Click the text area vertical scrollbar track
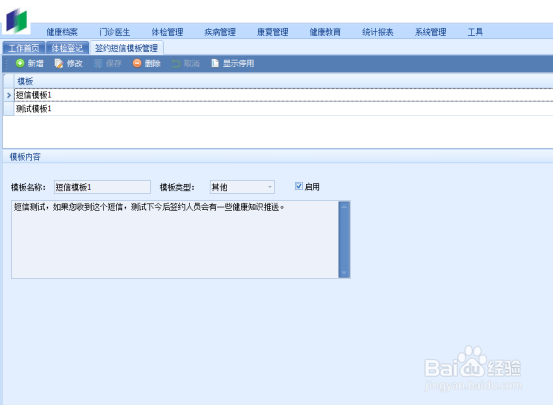 point(344,240)
